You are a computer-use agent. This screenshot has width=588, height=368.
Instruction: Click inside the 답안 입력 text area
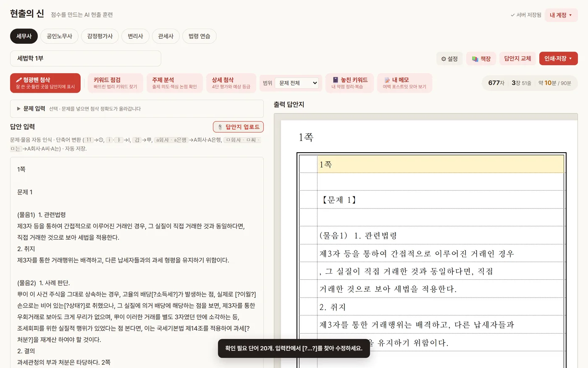point(137,262)
